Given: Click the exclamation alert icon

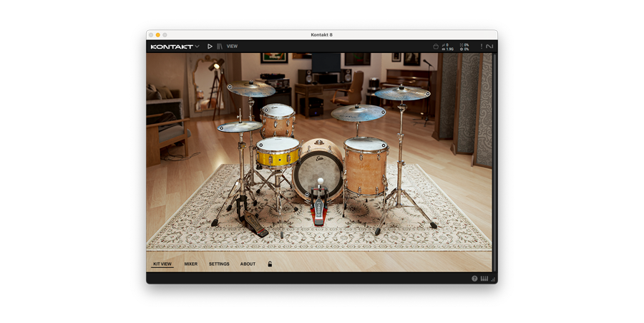Looking at the screenshot, I should tap(481, 47).
